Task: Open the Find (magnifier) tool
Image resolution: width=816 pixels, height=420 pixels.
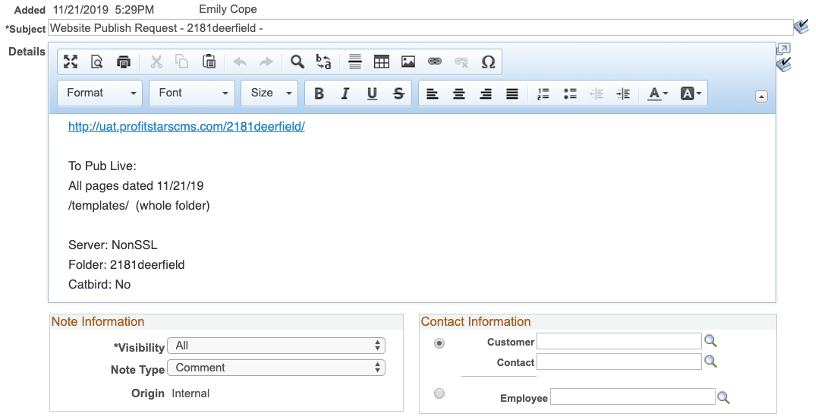Action: (297, 62)
